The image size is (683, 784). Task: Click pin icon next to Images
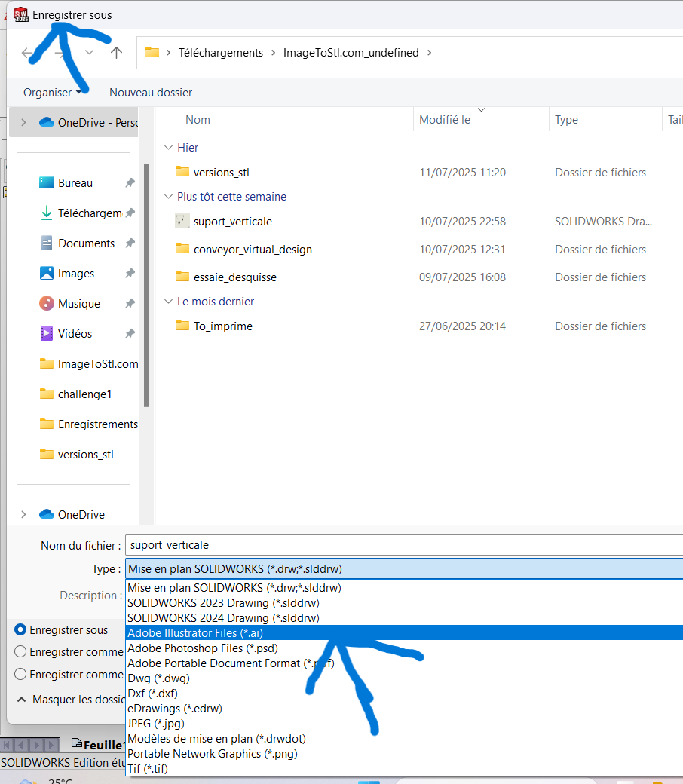point(130,273)
